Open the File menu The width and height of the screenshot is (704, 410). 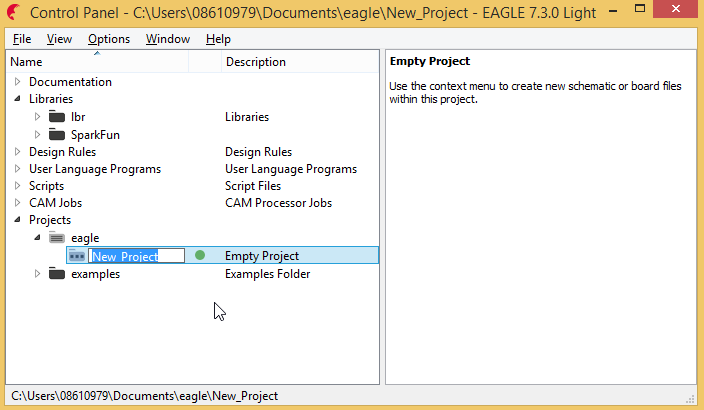click(x=22, y=39)
